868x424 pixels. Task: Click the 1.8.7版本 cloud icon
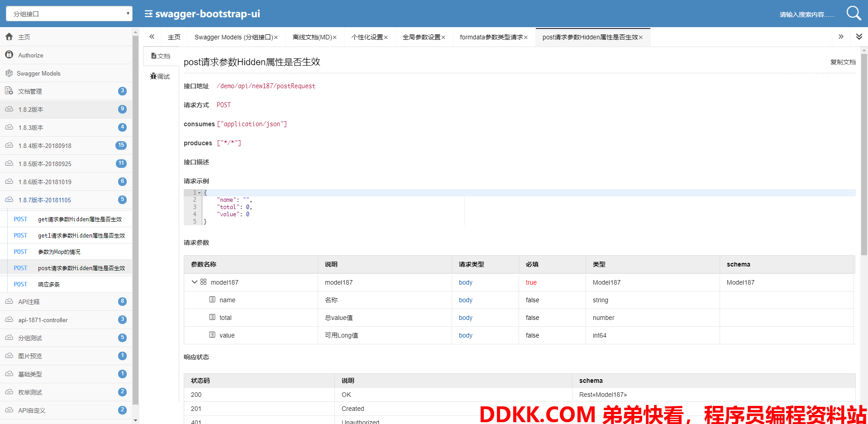(9, 200)
